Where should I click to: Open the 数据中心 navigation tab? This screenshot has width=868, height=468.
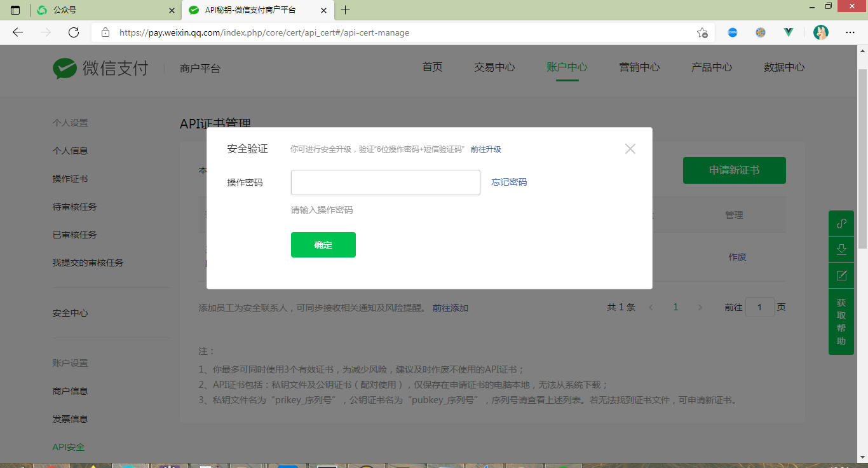pos(784,67)
